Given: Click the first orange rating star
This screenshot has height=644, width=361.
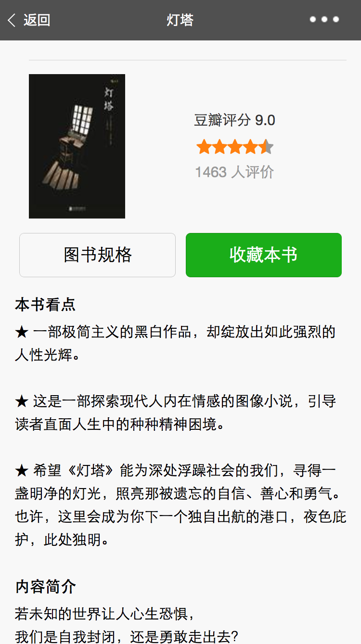Looking at the screenshot, I should [204, 147].
